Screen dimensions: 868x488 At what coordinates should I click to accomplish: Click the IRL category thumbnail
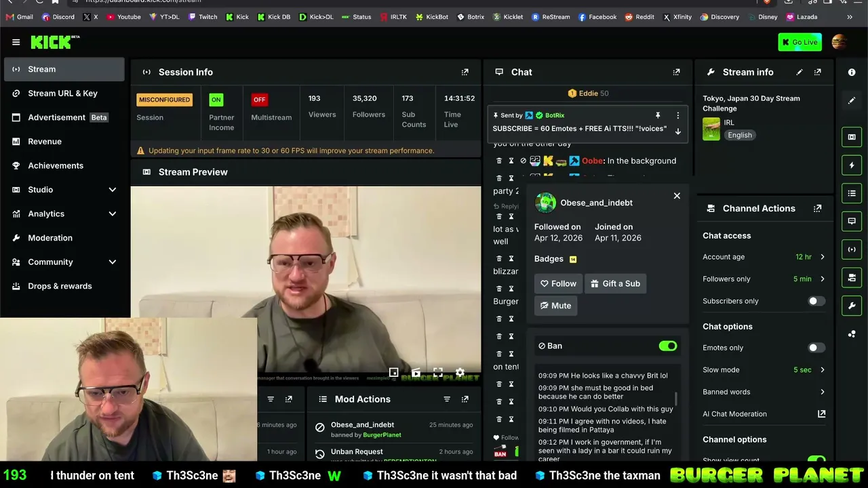(711, 129)
